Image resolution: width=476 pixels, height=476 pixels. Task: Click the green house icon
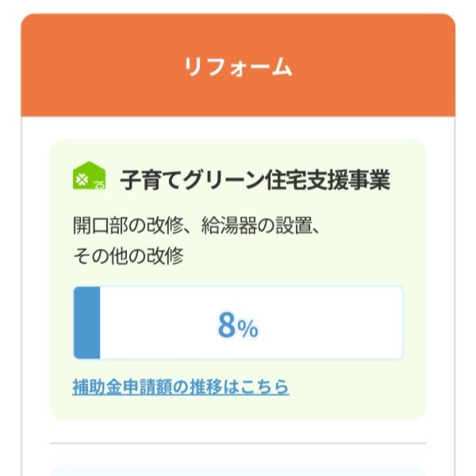click(x=86, y=176)
